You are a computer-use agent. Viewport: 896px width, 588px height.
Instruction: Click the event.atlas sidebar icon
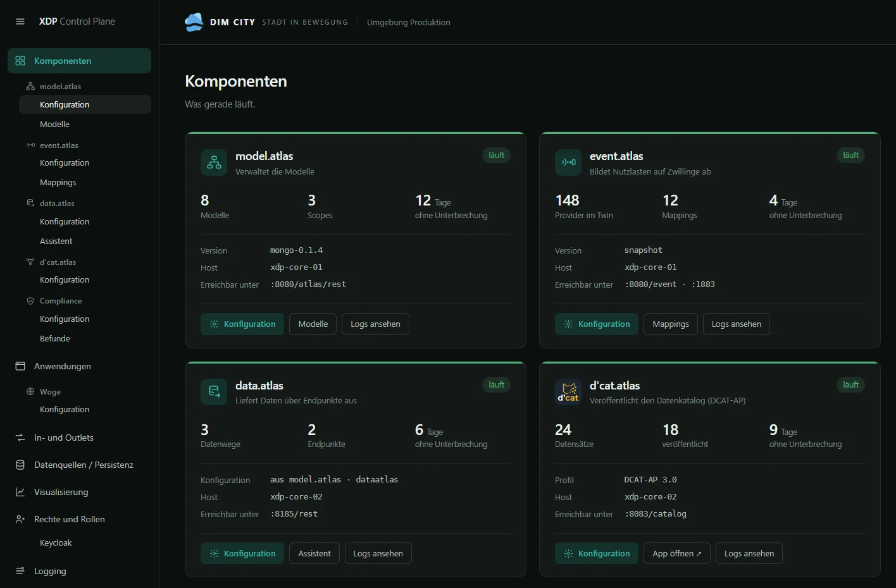(30, 145)
